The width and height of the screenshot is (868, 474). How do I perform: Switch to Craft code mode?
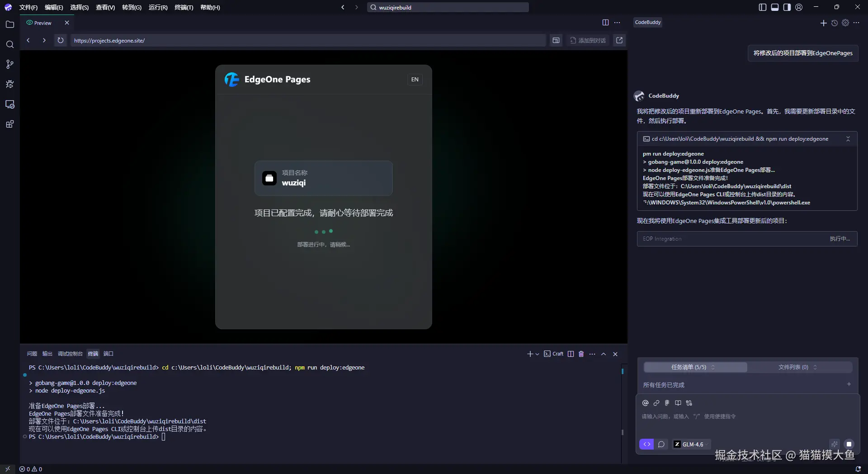(647, 444)
